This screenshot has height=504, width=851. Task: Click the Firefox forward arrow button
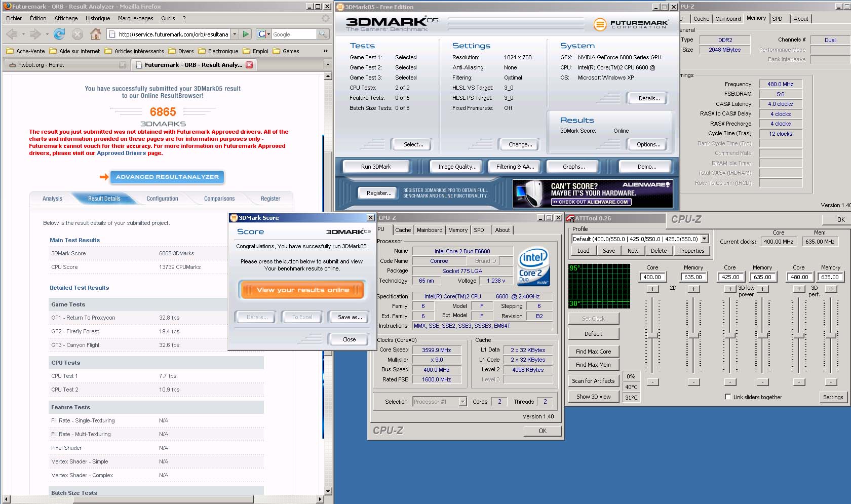(x=35, y=34)
